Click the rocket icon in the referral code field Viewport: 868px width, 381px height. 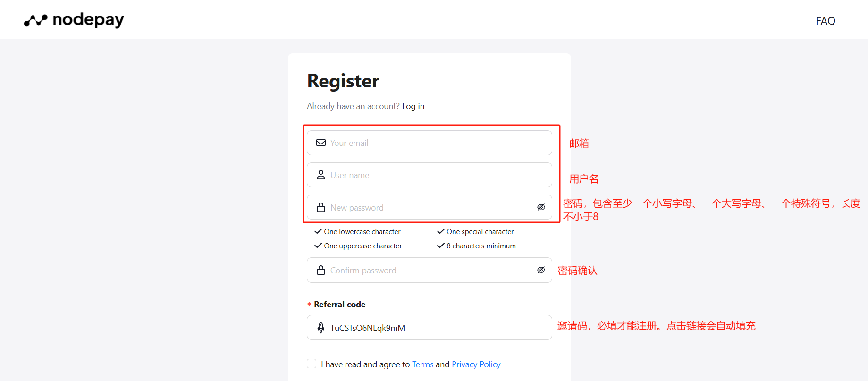tap(321, 327)
